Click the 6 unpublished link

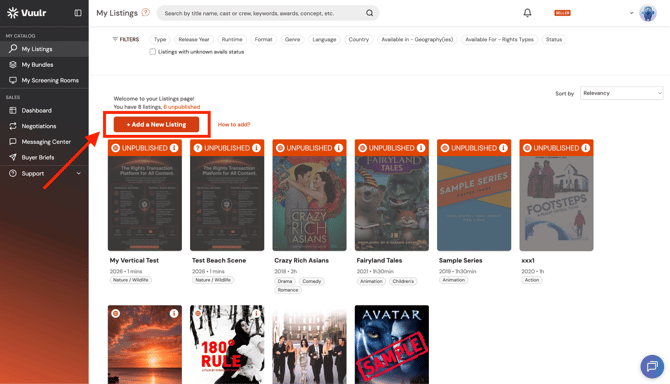pos(182,107)
